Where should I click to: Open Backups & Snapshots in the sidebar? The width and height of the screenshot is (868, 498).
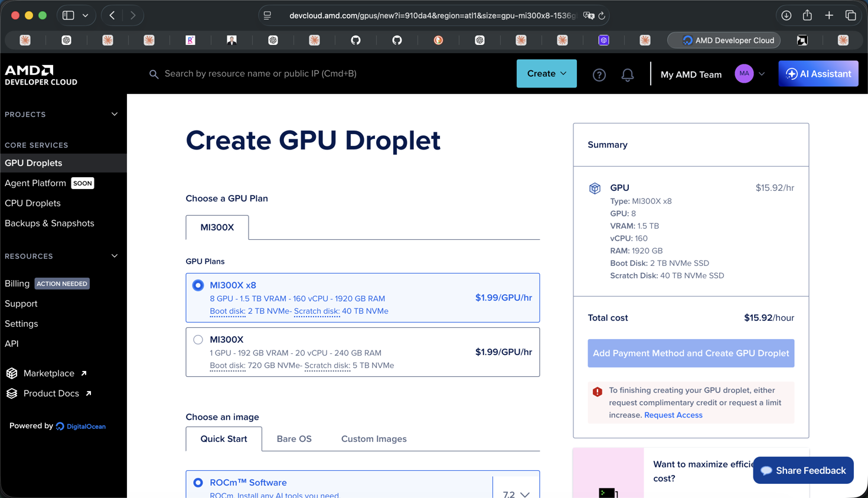50,223
